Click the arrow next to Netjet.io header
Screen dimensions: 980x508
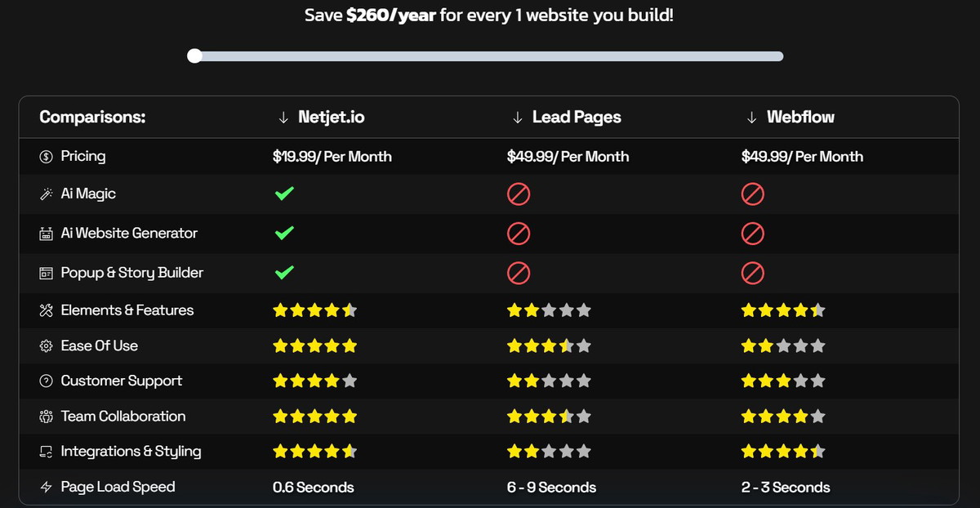point(283,118)
